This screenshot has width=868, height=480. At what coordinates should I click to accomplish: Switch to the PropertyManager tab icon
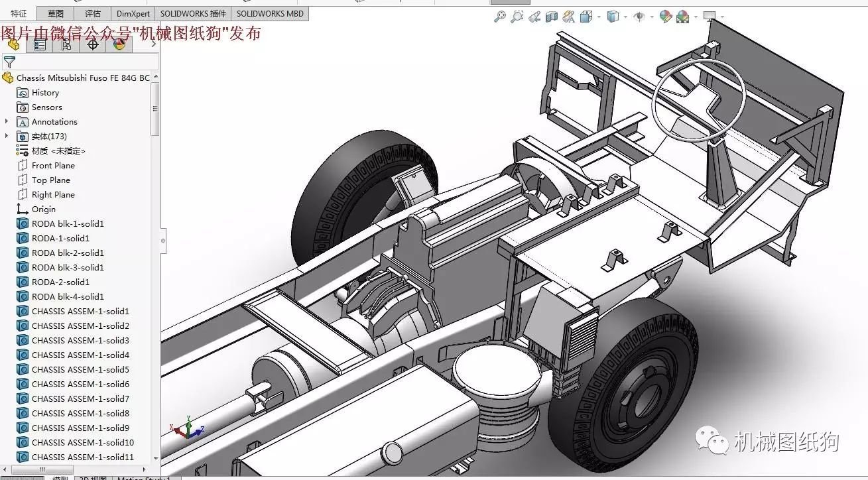[40, 44]
